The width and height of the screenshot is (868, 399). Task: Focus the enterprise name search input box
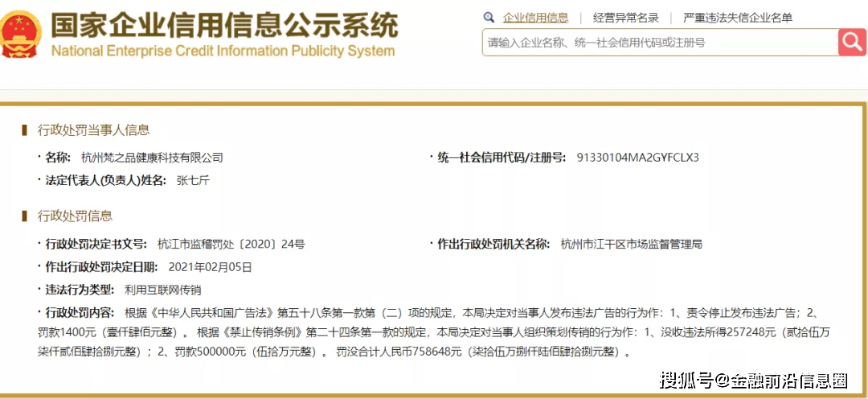[x=659, y=43]
